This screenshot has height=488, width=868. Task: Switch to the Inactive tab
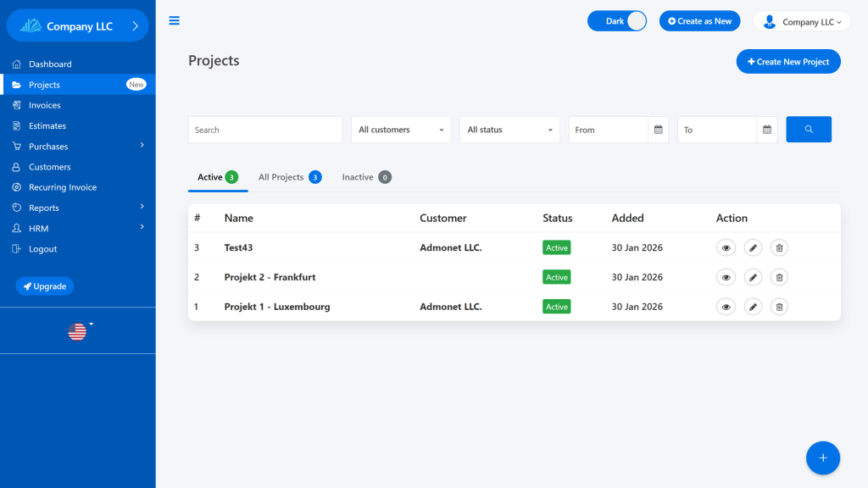[365, 177]
